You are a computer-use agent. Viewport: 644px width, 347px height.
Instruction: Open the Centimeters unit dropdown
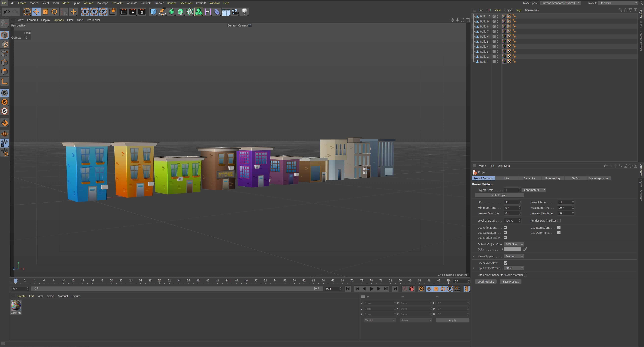[x=534, y=190]
